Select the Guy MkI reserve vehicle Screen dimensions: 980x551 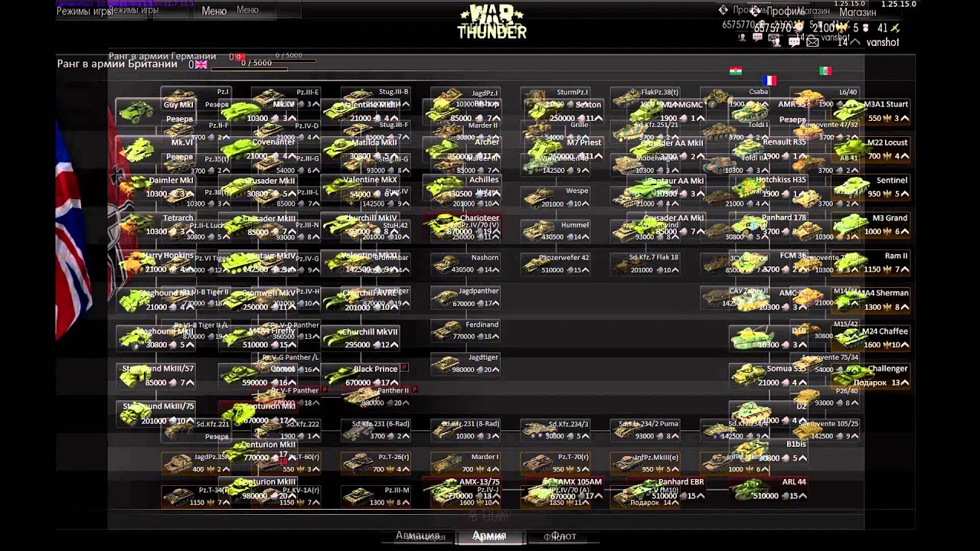(x=155, y=112)
